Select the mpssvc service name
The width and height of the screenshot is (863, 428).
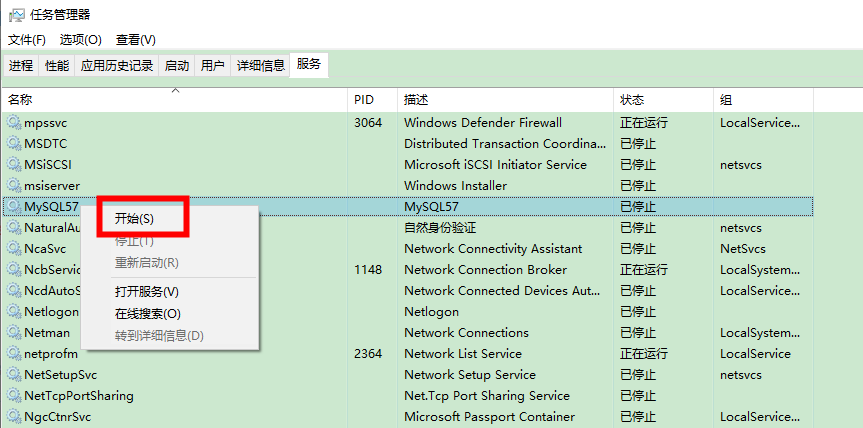pyautogui.click(x=45, y=123)
